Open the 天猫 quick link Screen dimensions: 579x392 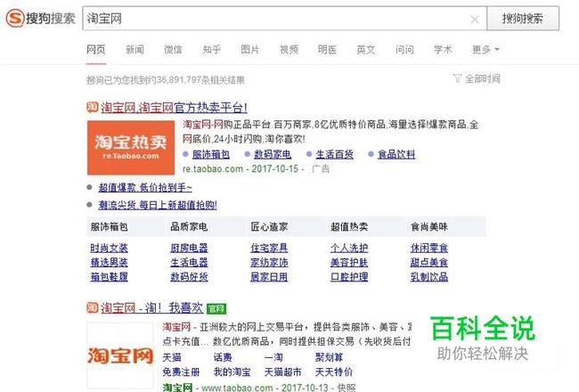[172, 357]
